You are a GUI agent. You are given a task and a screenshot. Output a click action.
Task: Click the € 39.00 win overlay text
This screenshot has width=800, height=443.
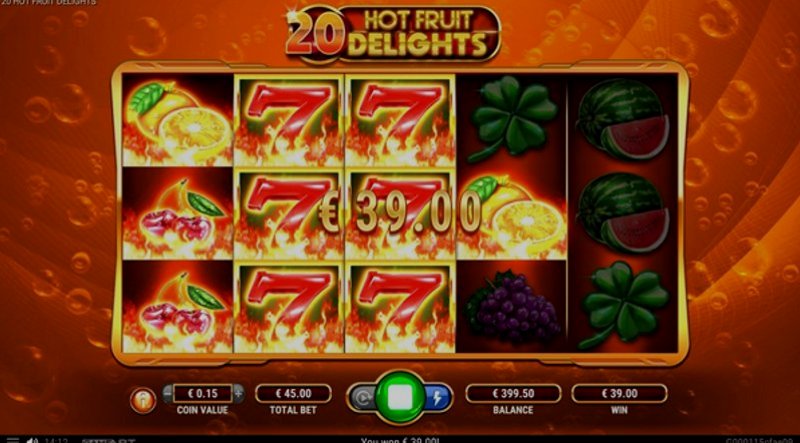(399, 212)
